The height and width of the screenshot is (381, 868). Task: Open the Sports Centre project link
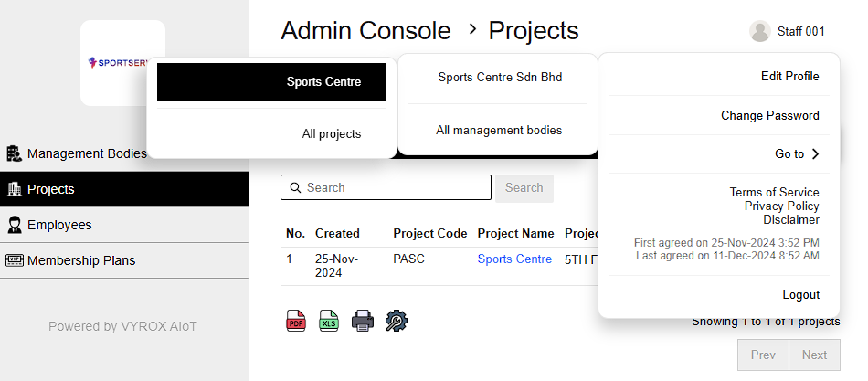(514, 259)
